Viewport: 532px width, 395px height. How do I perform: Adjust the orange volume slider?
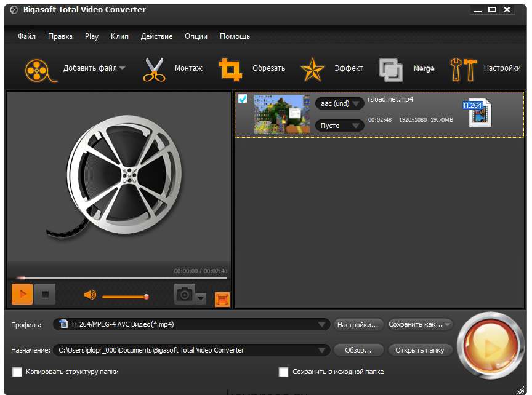pos(125,297)
